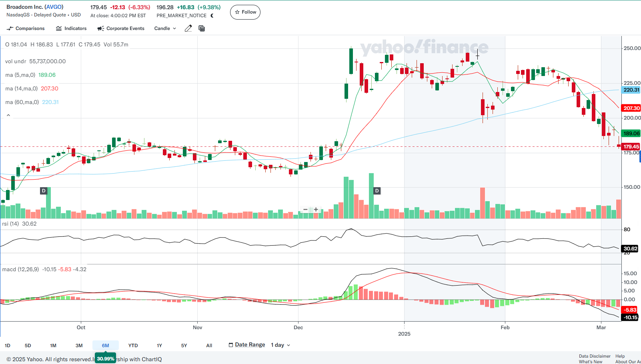This screenshot has width=641, height=364.
Task: Click the 189.06 price axis tag
Action: [x=631, y=134]
